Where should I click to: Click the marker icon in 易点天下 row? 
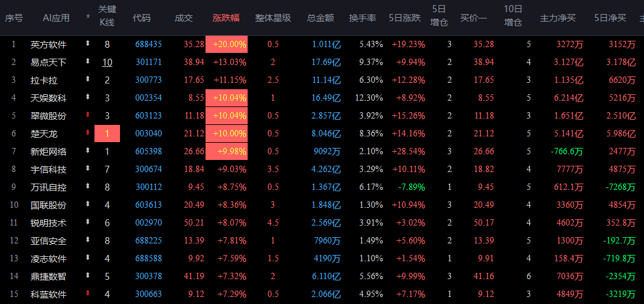87,62
